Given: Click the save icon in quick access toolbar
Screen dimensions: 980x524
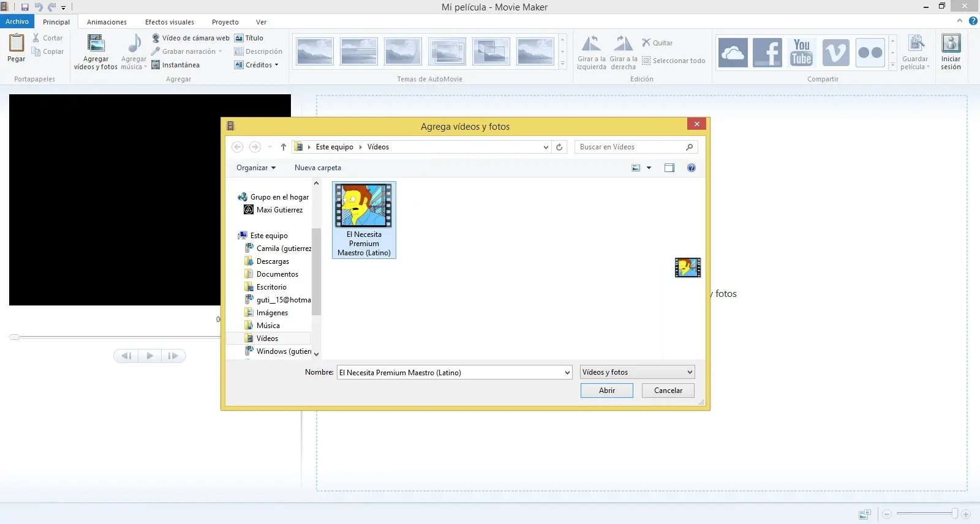Looking at the screenshot, I should pos(25,7).
